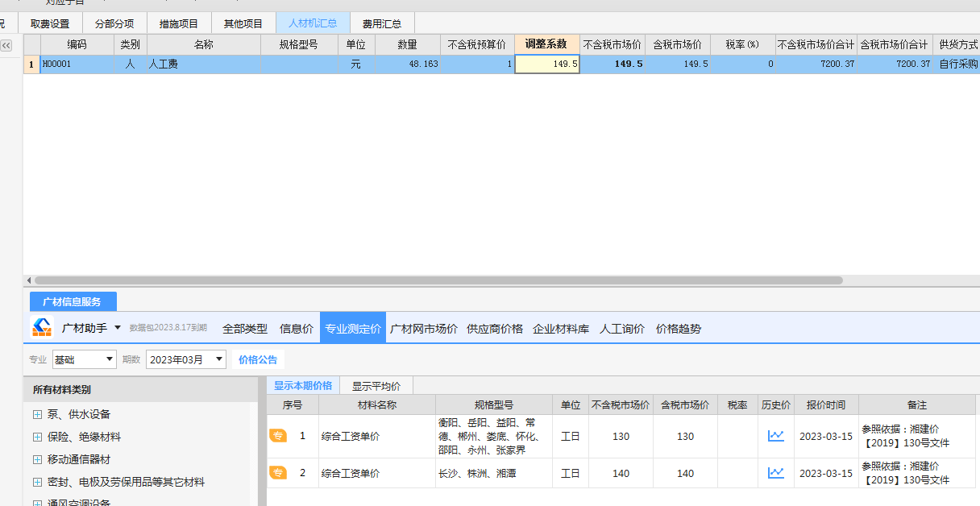Click row number 1 in the upper table
980x506 pixels.
coord(31,64)
